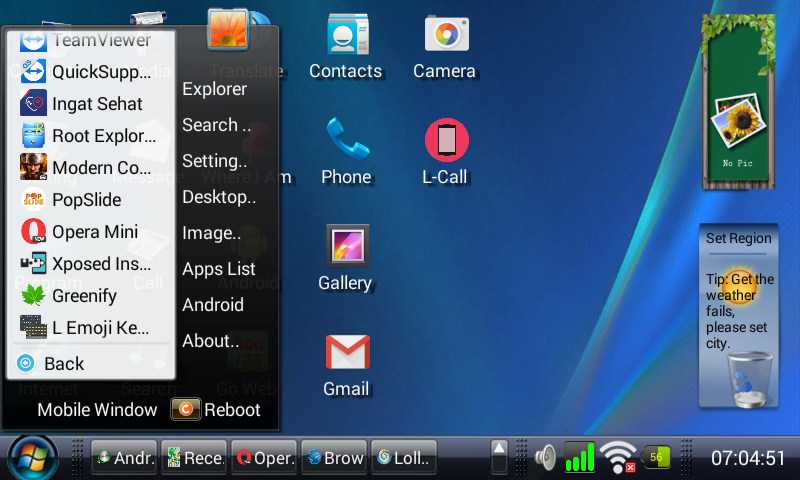Select Search.. in start menu
This screenshot has height=480, width=800.
(x=216, y=125)
